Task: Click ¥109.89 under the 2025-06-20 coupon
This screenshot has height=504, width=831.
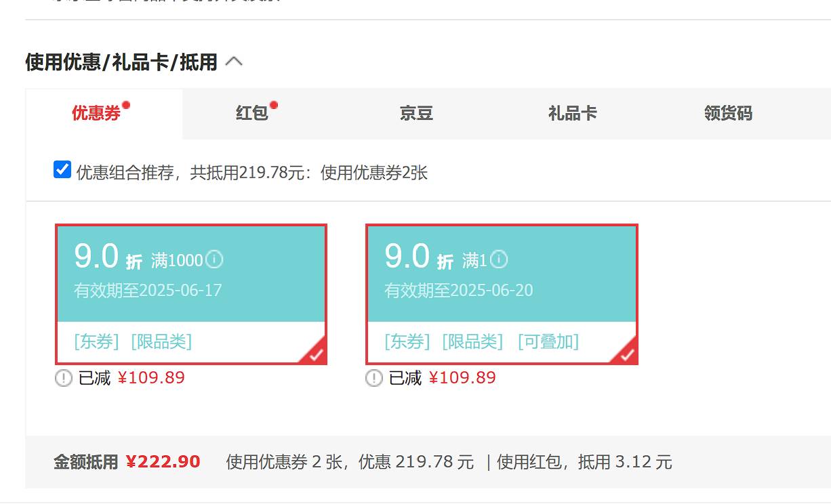Action: (x=462, y=378)
